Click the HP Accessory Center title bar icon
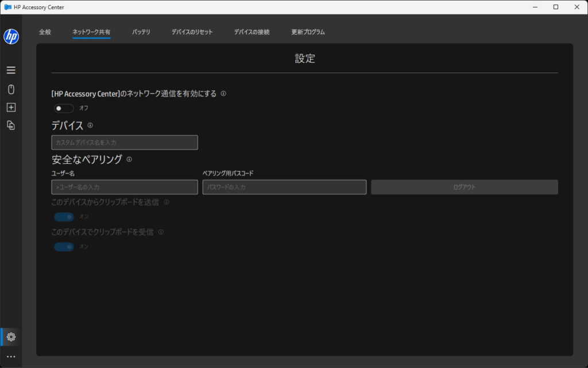Viewport: 588px width, 368px height. click(x=7, y=7)
